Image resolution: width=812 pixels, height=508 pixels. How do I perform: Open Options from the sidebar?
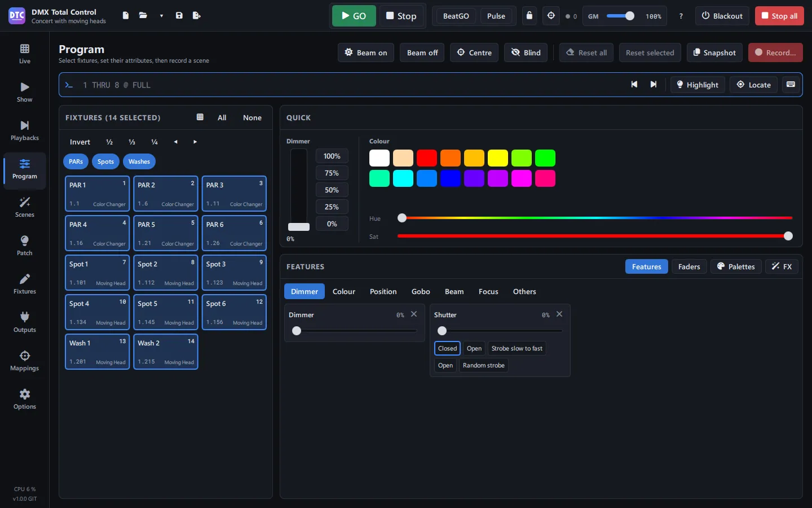(25, 399)
